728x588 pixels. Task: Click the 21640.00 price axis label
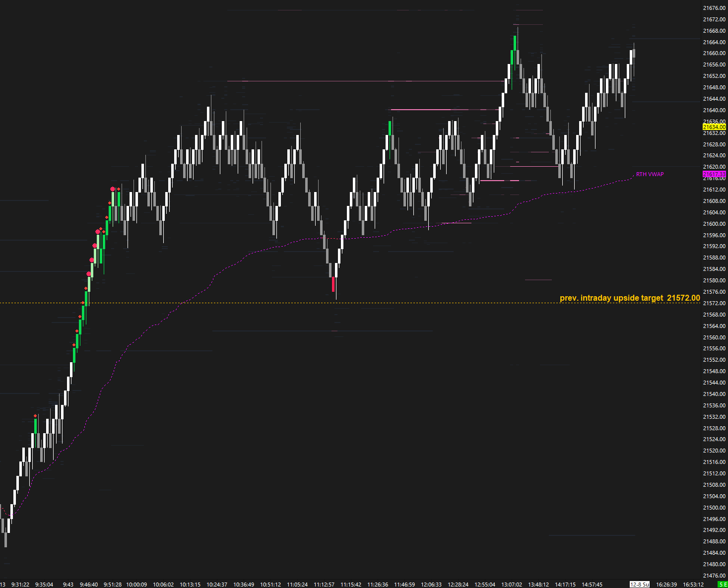(x=714, y=110)
